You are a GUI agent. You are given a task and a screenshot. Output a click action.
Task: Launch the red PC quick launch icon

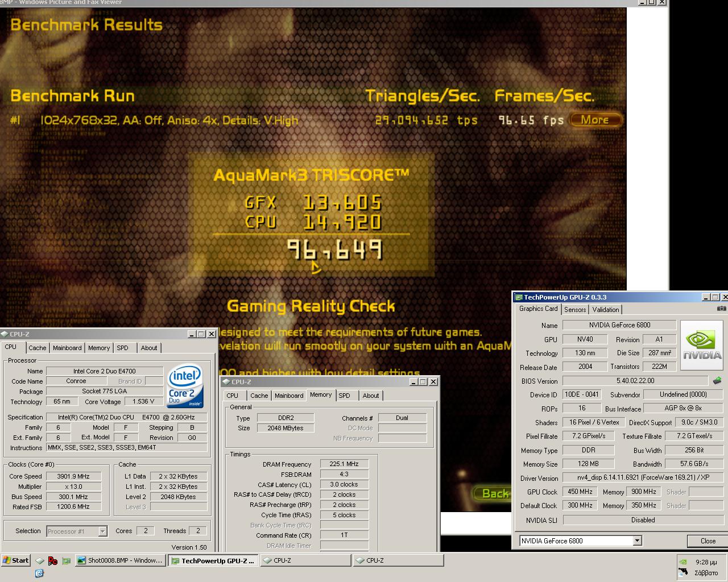(x=53, y=561)
